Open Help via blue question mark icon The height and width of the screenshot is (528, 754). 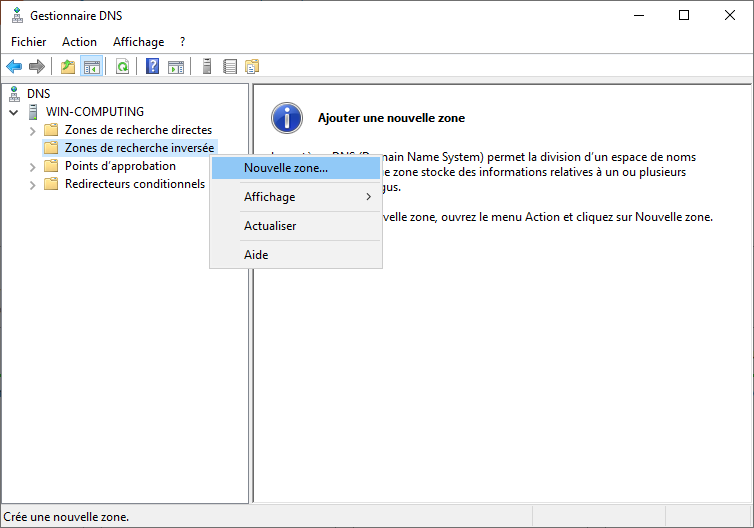(153, 67)
